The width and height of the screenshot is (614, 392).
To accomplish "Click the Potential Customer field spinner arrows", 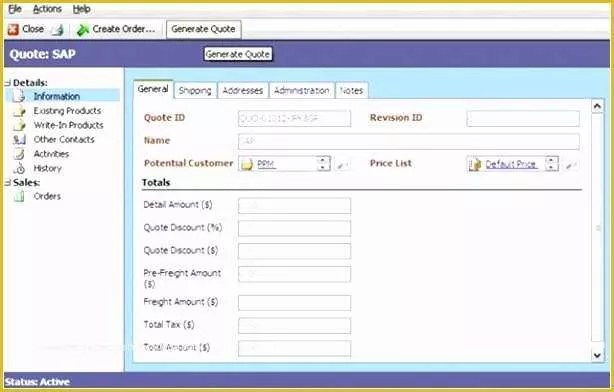I will coord(323,164).
